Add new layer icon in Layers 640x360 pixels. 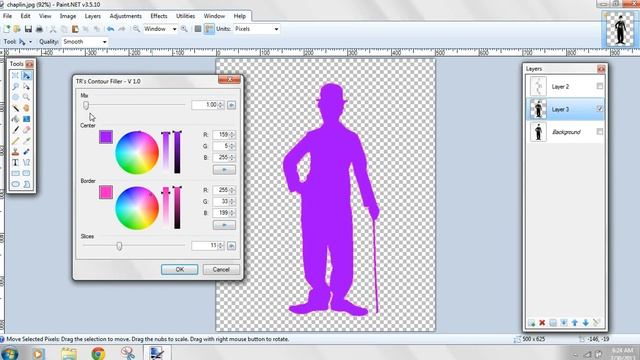531,323
